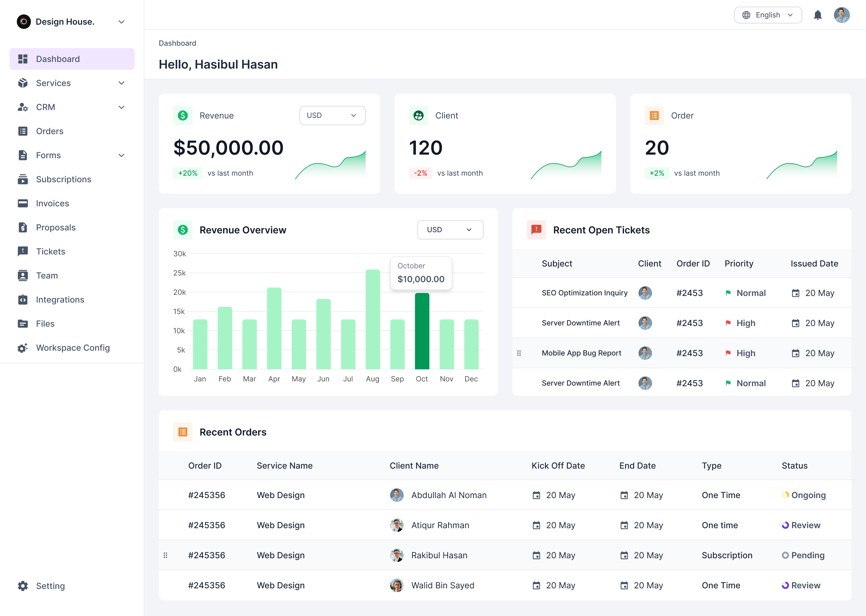Image resolution: width=866 pixels, height=616 pixels.
Task: Click the Services box icon
Action: [x=23, y=83]
